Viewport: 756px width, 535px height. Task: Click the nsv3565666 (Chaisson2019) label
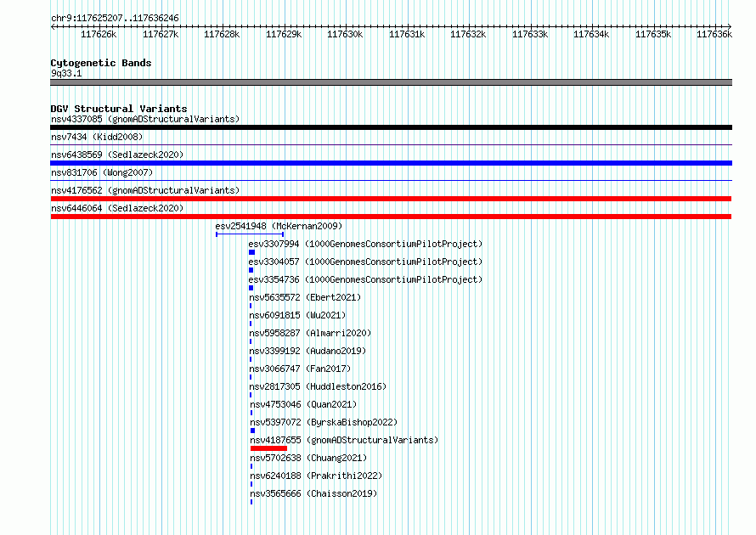coord(313,493)
